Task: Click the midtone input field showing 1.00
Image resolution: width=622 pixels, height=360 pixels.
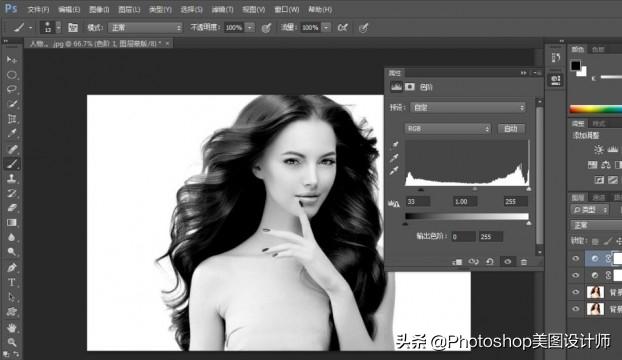Action: click(465, 201)
